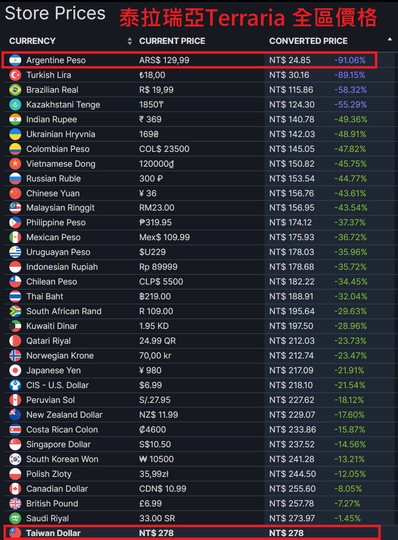Click the Taiwan Dollar flag icon
This screenshot has width=398, height=540.
pyautogui.click(x=15, y=533)
